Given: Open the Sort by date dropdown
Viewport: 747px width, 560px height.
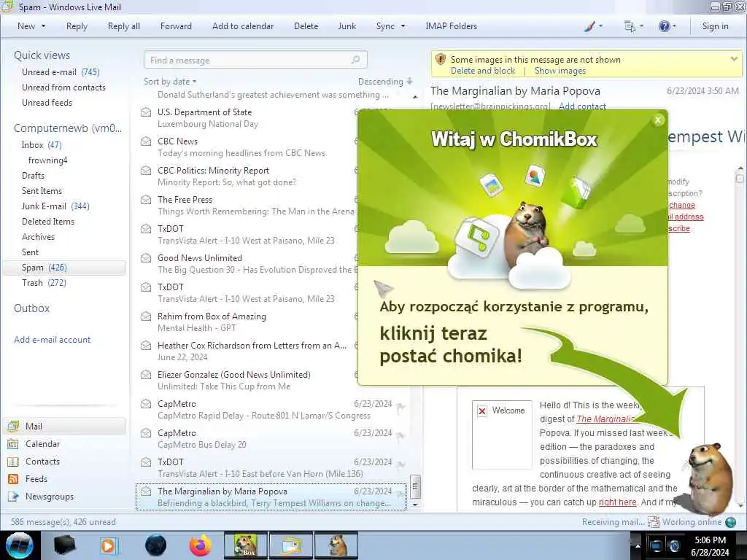Looking at the screenshot, I should 170,82.
